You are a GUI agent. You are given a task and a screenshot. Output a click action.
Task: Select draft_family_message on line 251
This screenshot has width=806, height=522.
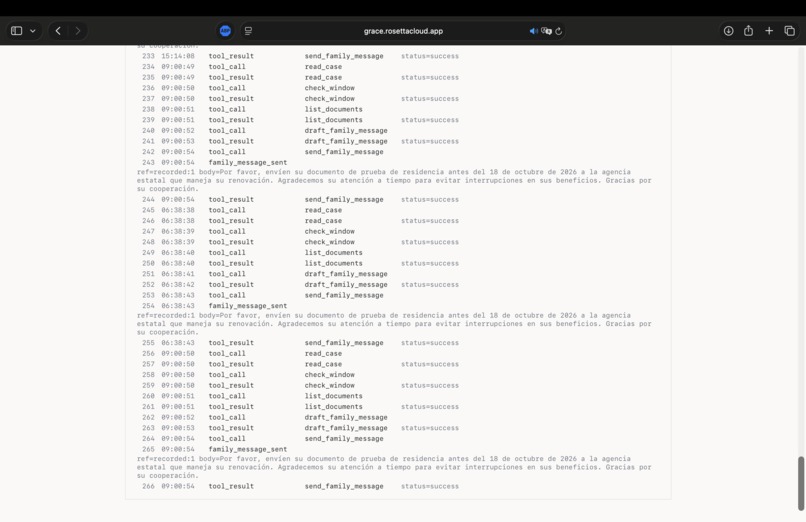coord(346,274)
